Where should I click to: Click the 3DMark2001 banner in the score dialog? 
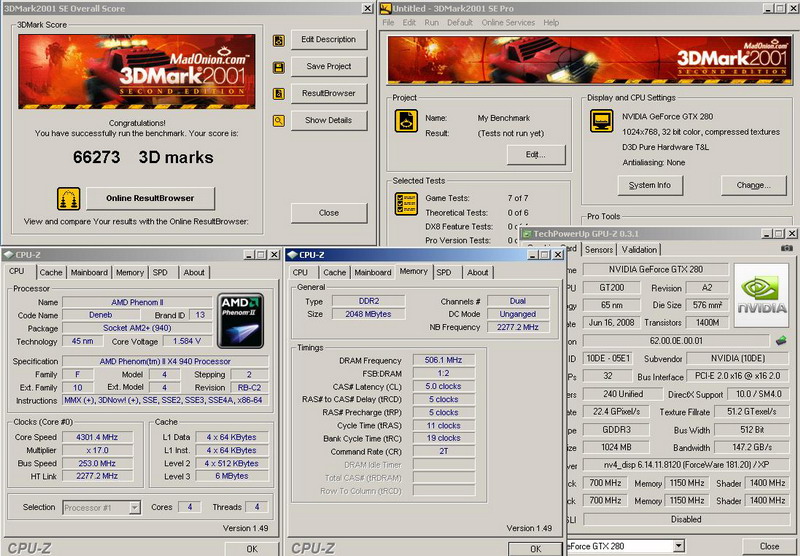point(137,71)
